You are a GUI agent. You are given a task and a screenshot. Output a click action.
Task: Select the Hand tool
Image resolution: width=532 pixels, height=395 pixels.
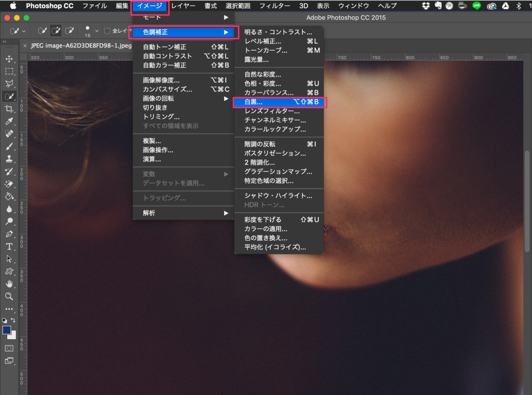coord(9,283)
